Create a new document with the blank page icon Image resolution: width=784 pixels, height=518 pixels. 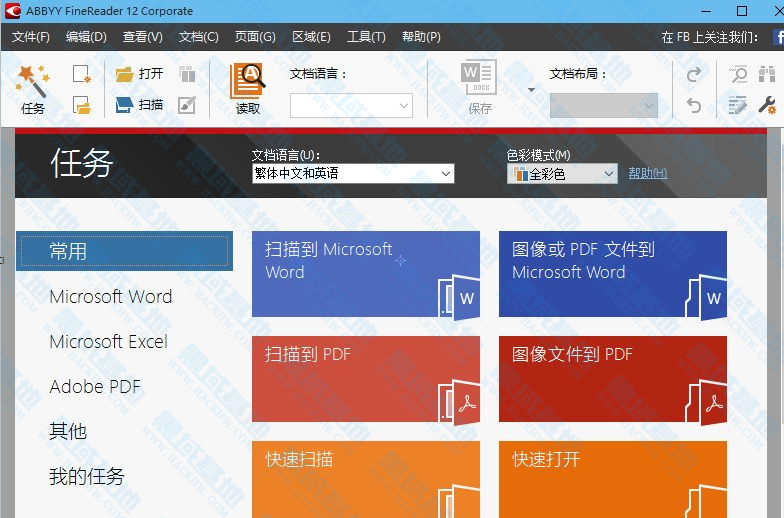point(82,74)
